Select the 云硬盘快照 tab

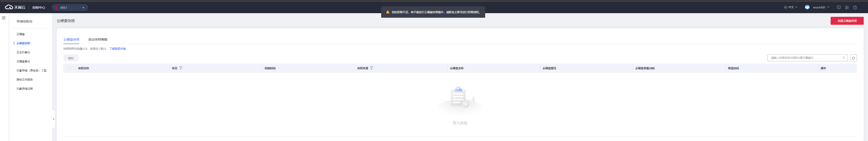coord(71,40)
